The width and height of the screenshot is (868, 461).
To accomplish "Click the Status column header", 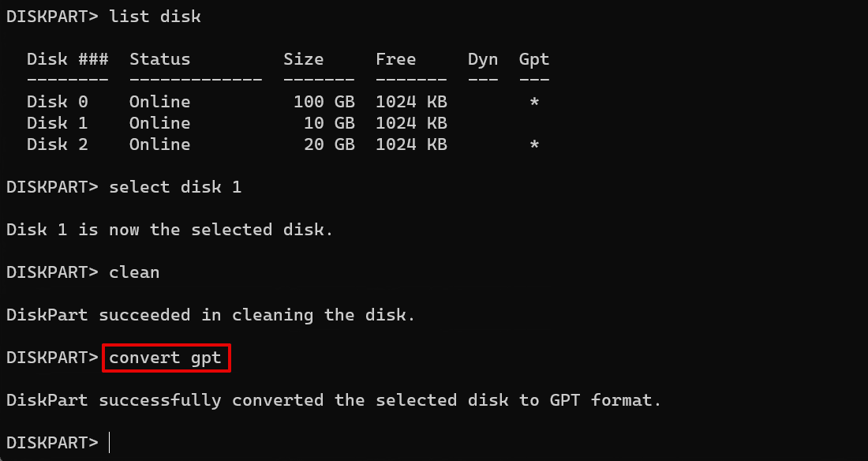I will tap(159, 59).
